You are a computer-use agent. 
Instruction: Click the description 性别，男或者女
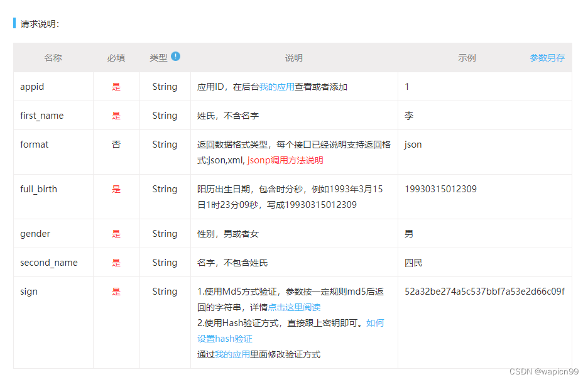[228, 234]
